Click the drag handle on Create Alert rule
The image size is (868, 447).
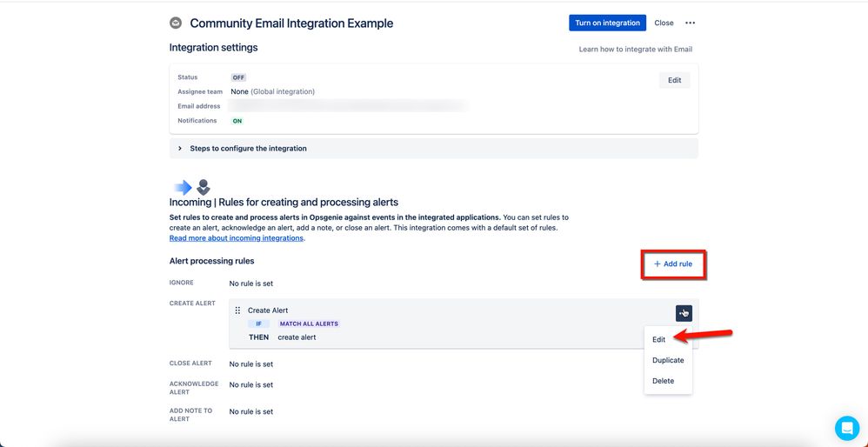(x=237, y=310)
